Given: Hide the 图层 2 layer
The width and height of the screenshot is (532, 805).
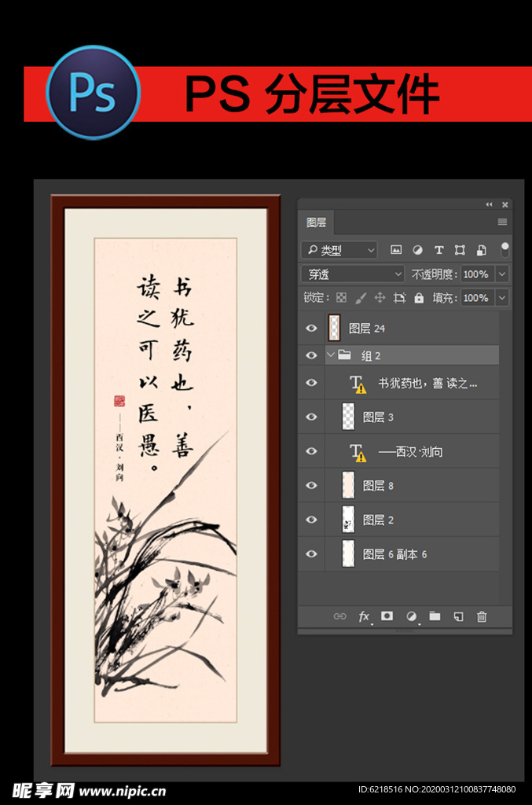Looking at the screenshot, I should (x=311, y=520).
